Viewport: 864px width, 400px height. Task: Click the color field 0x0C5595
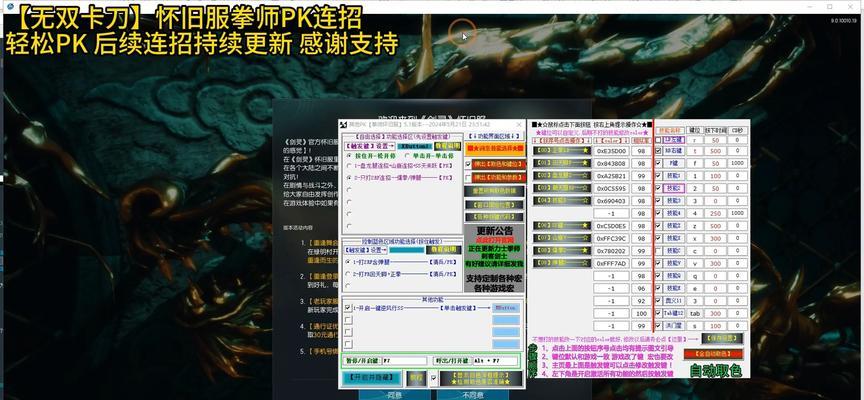coord(611,188)
